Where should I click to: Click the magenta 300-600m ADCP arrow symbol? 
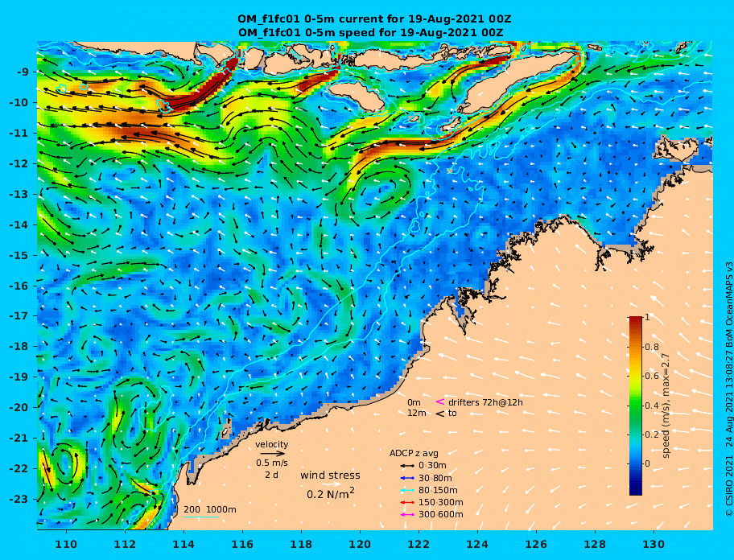click(x=407, y=515)
